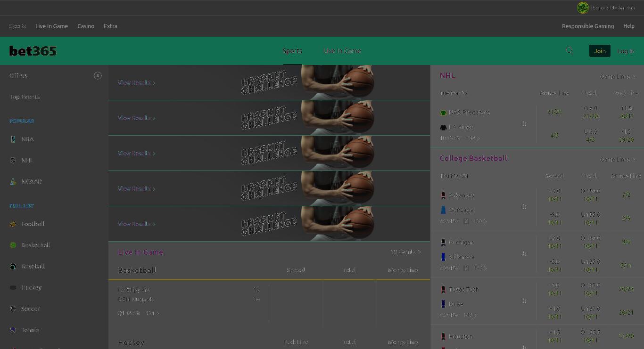
Task: Switch to Sports tab in green header
Action: [292, 51]
